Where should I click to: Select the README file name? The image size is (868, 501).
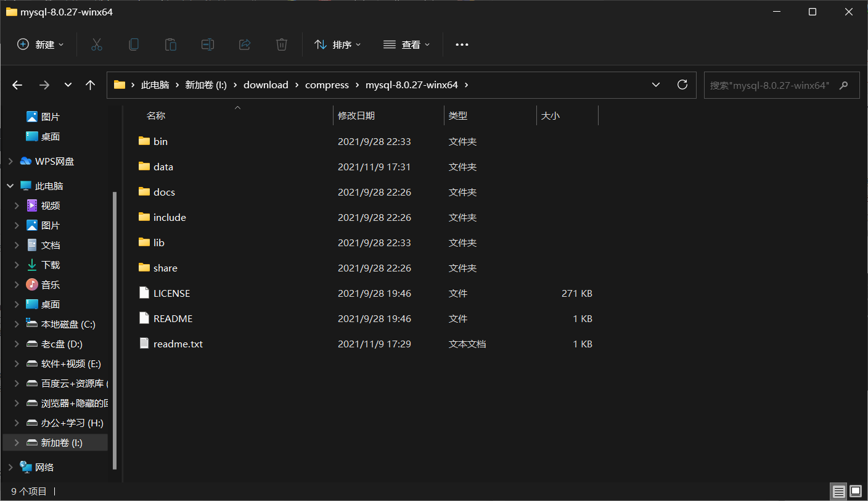pyautogui.click(x=173, y=318)
